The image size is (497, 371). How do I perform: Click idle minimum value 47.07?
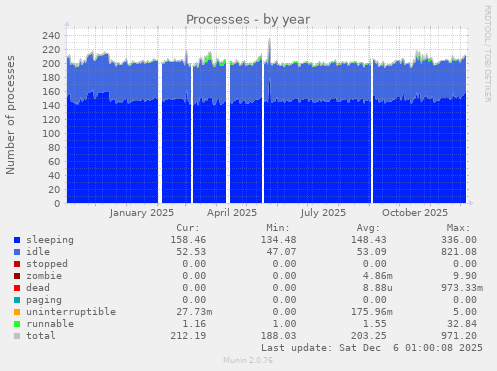click(x=281, y=252)
